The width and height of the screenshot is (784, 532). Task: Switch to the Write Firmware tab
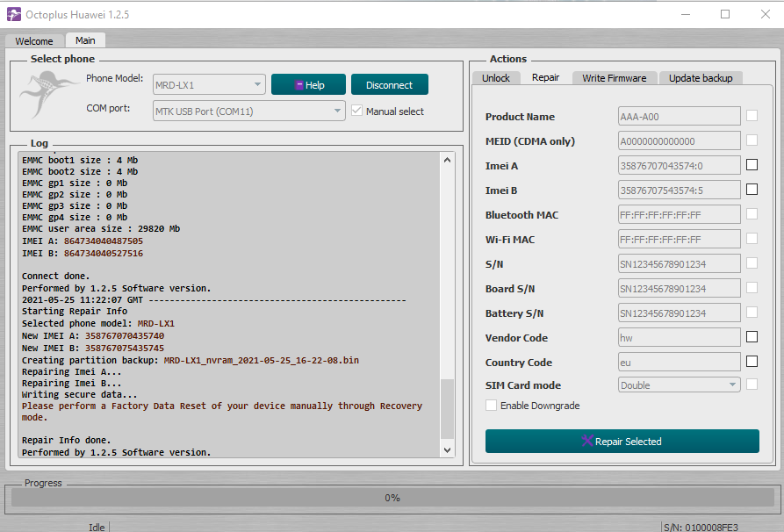click(614, 78)
